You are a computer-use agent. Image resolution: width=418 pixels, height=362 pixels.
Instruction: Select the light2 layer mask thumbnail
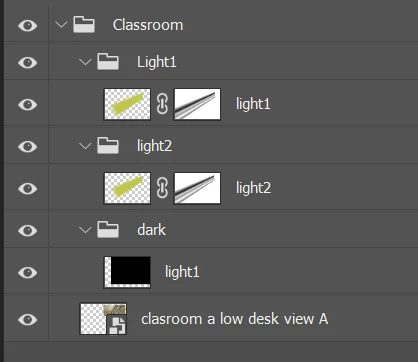197,188
